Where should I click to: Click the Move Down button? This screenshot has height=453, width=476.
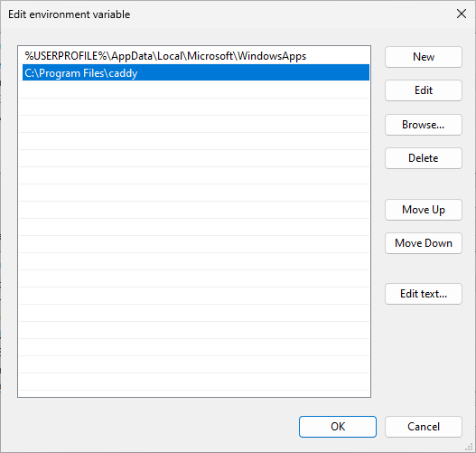pos(424,243)
